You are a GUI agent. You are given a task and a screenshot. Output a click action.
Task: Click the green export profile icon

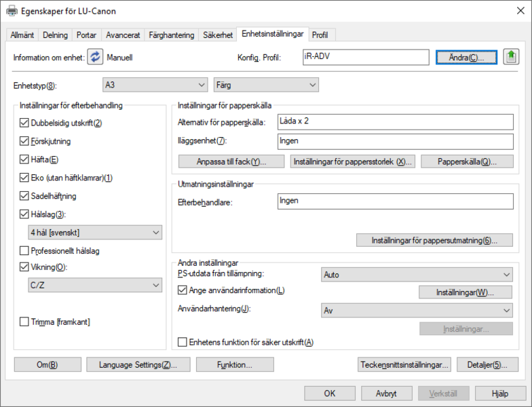(x=511, y=56)
